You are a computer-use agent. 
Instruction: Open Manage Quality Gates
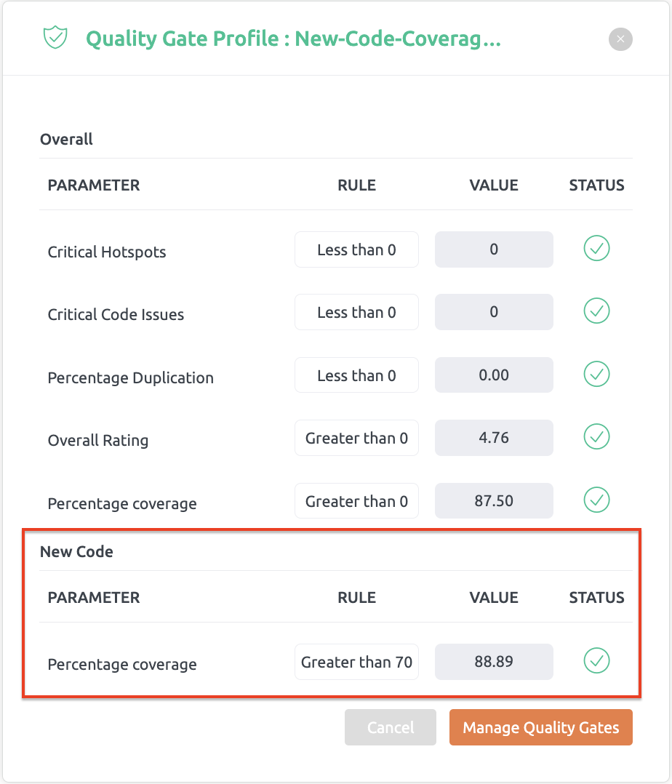click(x=541, y=727)
